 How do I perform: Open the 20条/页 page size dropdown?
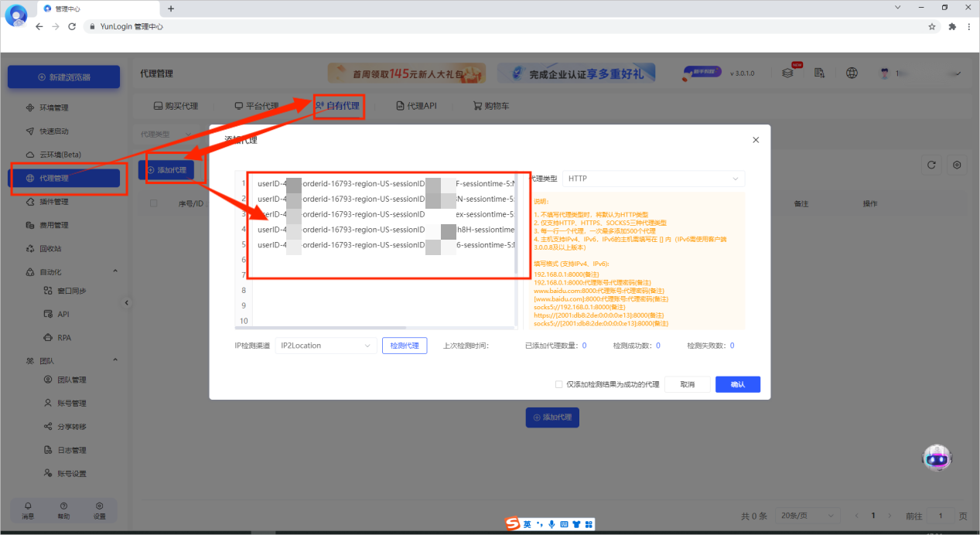808,516
